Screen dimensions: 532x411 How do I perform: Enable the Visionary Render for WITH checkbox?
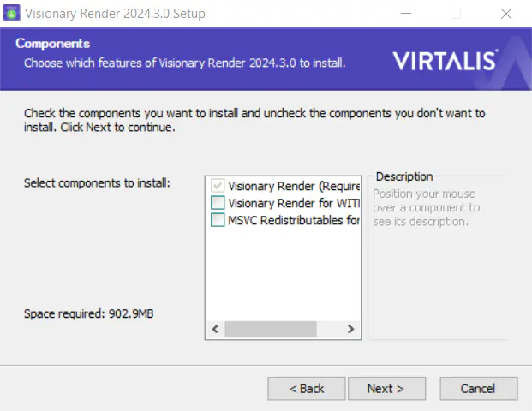point(218,202)
